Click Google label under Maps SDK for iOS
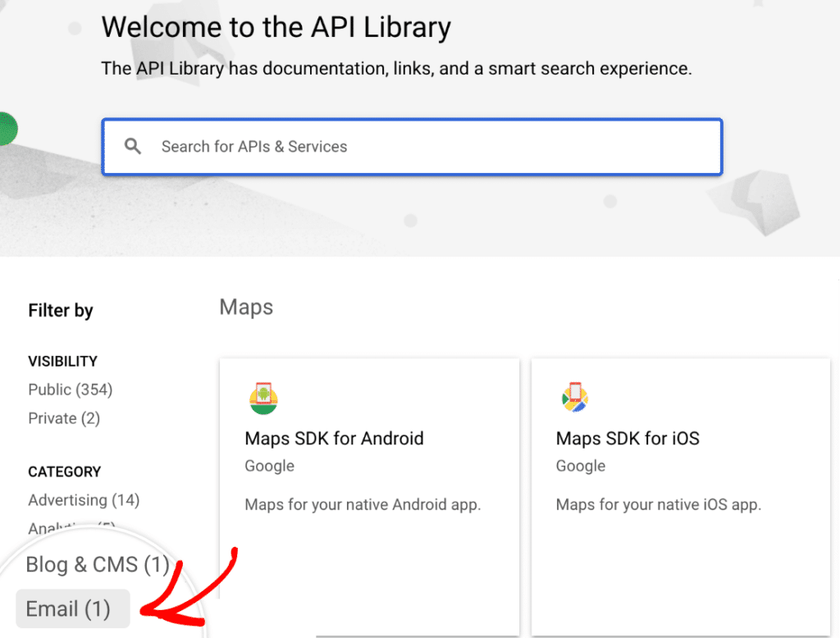Viewport: 840px width, 638px height. point(581,466)
